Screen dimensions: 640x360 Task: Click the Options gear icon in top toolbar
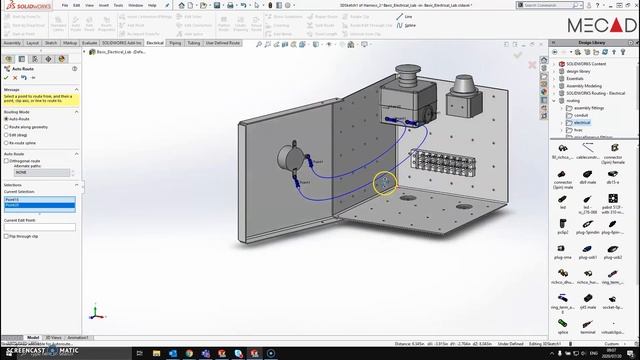point(288,5)
